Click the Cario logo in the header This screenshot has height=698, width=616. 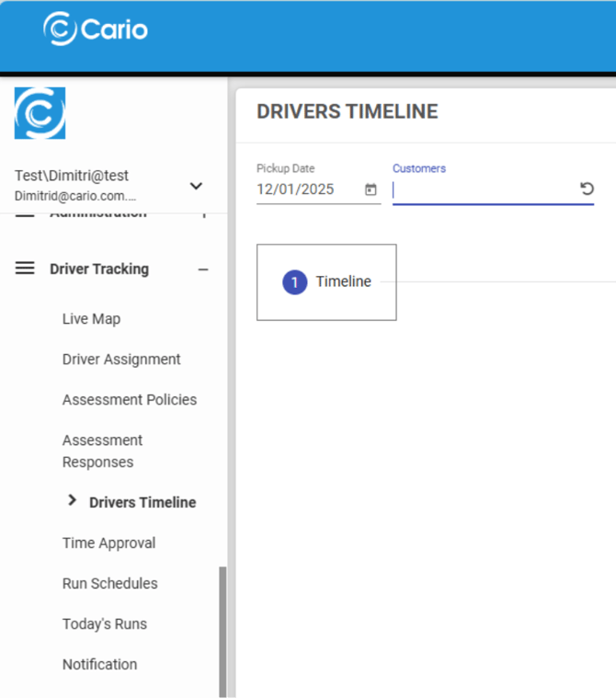pyautogui.click(x=96, y=29)
